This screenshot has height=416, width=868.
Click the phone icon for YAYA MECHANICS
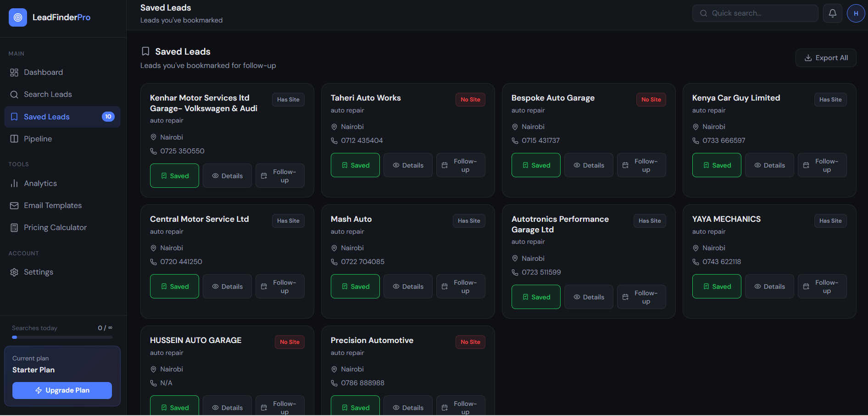[x=696, y=262]
